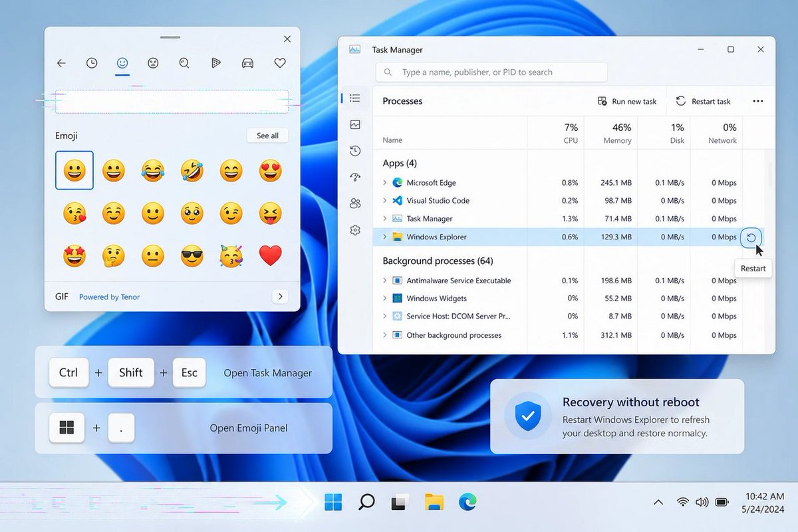
Task: Open the heart symbols emoji tab
Action: (280, 63)
